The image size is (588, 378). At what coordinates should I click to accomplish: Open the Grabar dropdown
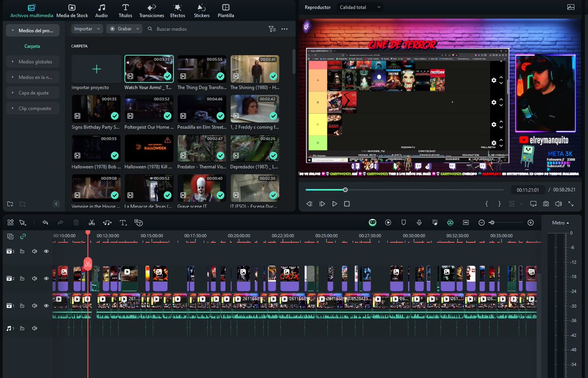point(124,29)
